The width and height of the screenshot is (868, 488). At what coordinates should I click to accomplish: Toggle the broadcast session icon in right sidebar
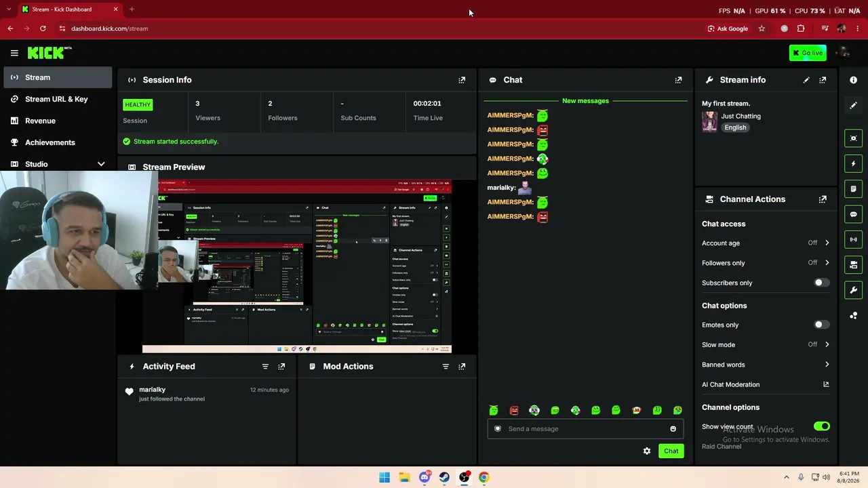click(854, 239)
